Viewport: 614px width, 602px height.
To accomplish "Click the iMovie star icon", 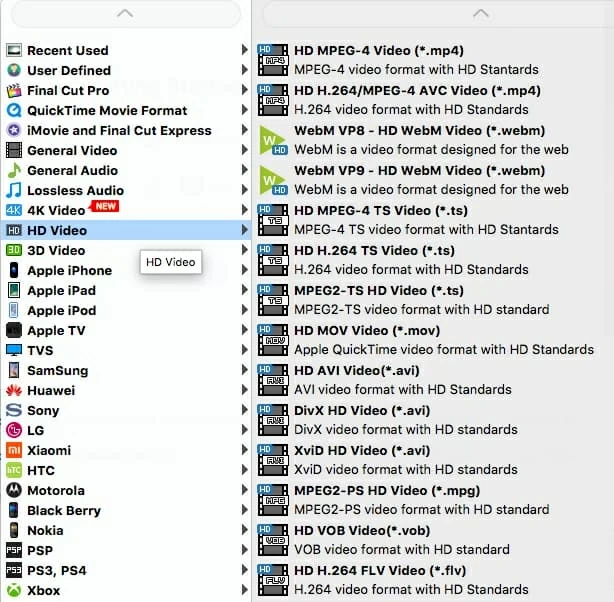I will [x=14, y=130].
